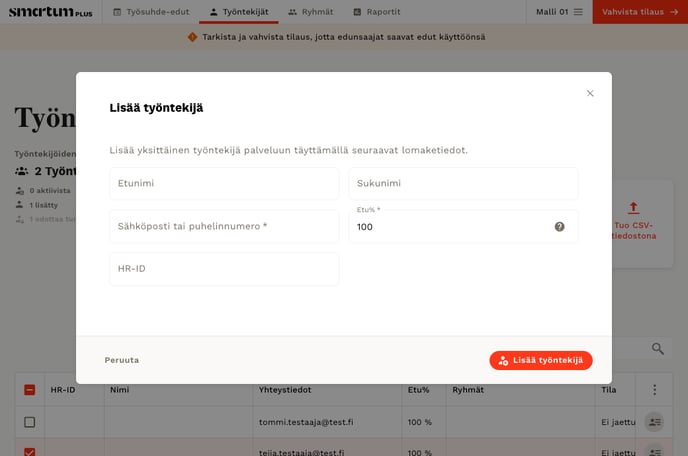This screenshot has width=688, height=456.
Task: Click the warning icon in the banner
Action: point(192,37)
